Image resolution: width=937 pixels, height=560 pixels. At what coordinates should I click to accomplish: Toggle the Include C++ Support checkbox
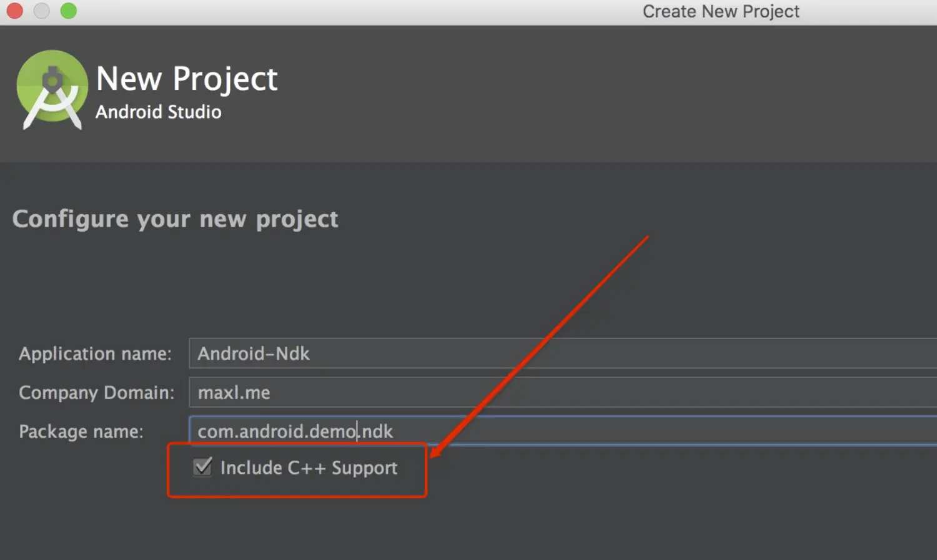point(202,467)
